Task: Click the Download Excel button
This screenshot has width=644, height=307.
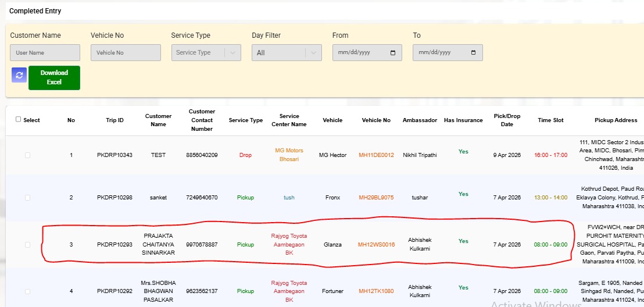Action: pyautogui.click(x=54, y=77)
